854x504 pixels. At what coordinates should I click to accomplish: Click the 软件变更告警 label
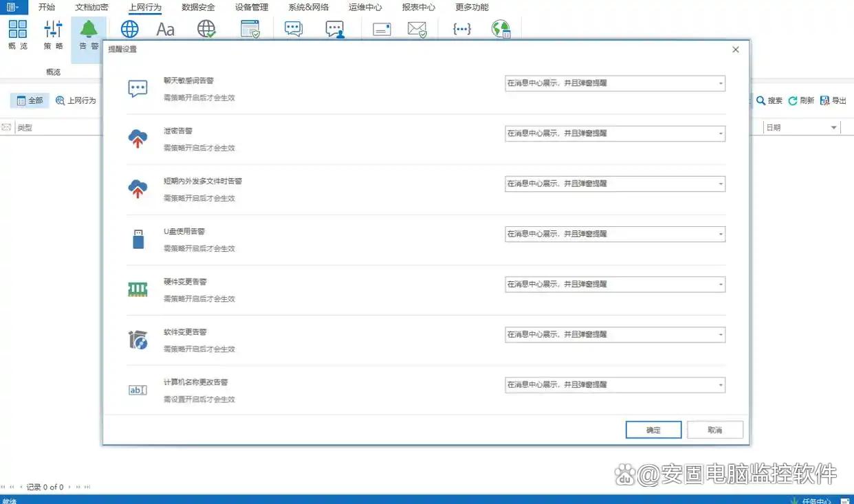click(x=185, y=331)
